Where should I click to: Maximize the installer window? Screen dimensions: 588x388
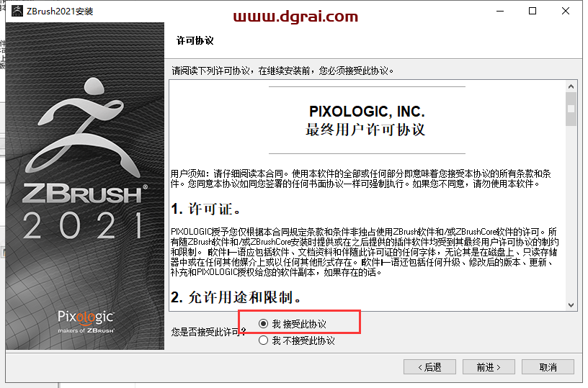[533, 12]
